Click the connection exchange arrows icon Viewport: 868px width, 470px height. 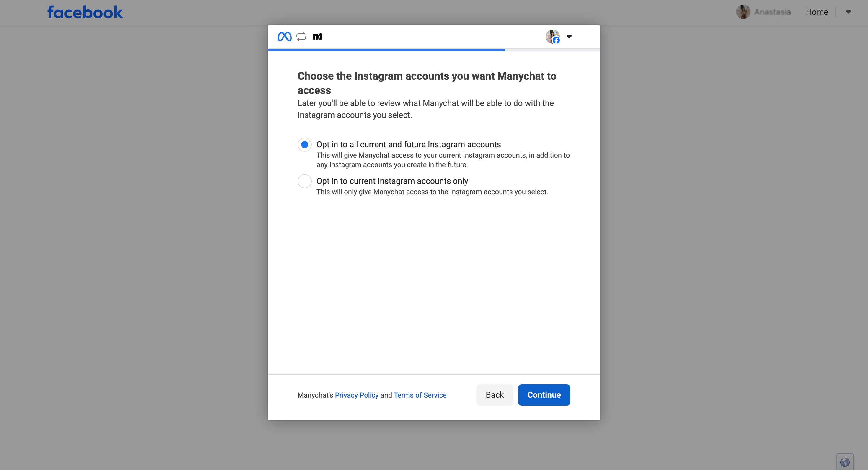coord(301,36)
